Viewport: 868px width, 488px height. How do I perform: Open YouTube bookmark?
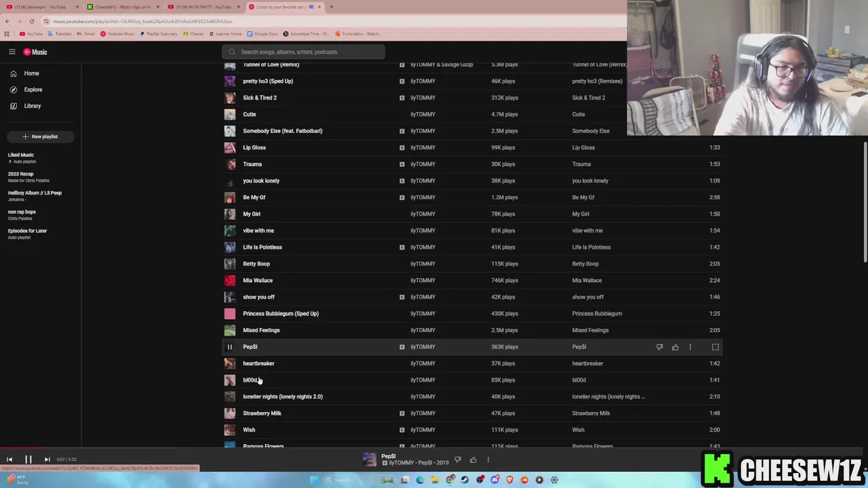[31, 34]
